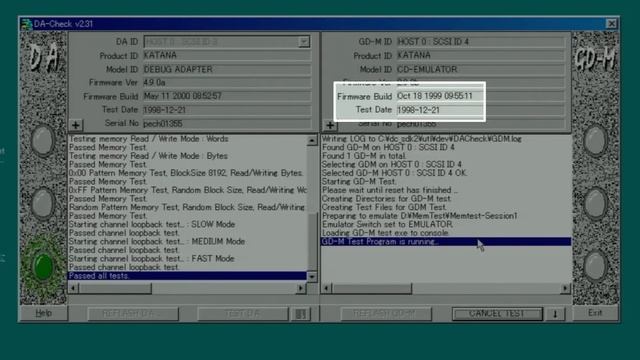This screenshot has width=640, height=360.
Task: Click the TEST DA button
Action: click(x=242, y=314)
